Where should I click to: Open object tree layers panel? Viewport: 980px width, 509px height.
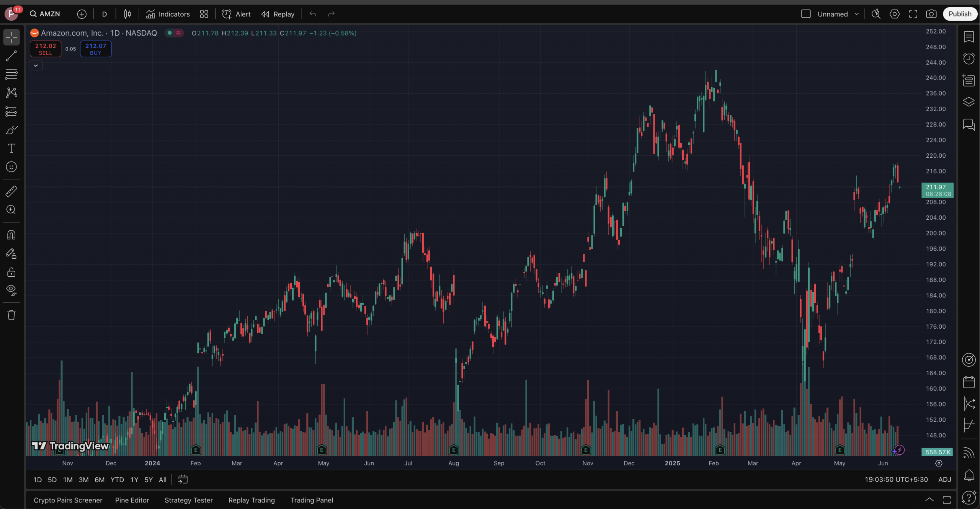click(969, 102)
